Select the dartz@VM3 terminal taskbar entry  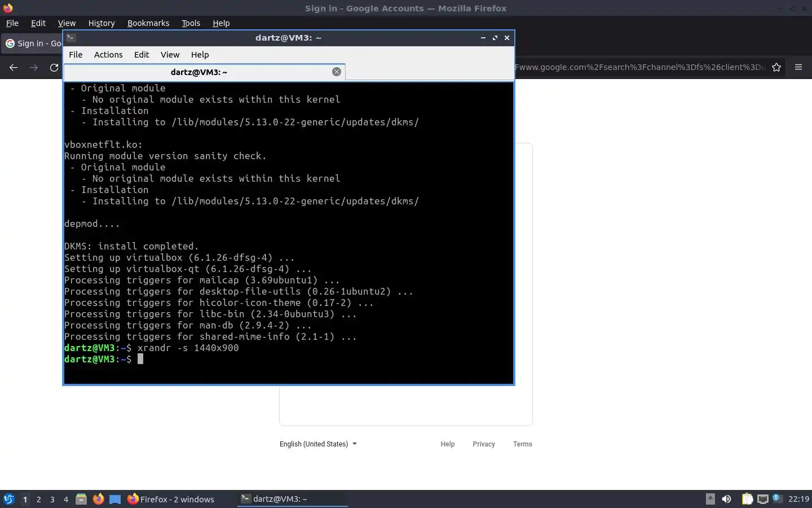(x=293, y=499)
